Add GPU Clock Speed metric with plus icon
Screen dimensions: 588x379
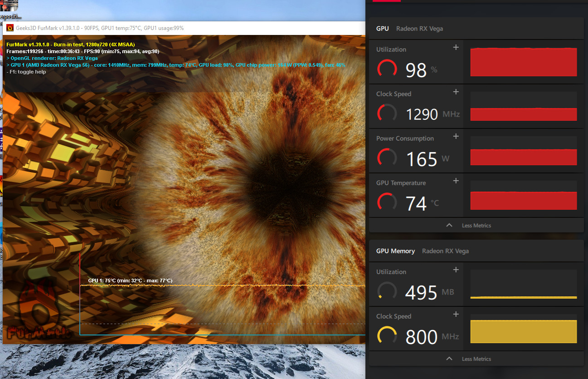coord(456,92)
